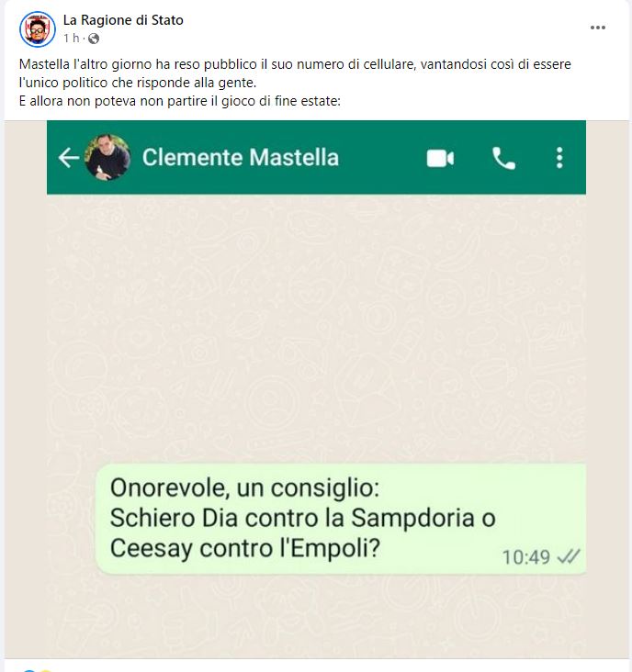This screenshot has height=672, width=632.
Task: Open La Ragione di Stato profile picture
Action: click(x=38, y=29)
